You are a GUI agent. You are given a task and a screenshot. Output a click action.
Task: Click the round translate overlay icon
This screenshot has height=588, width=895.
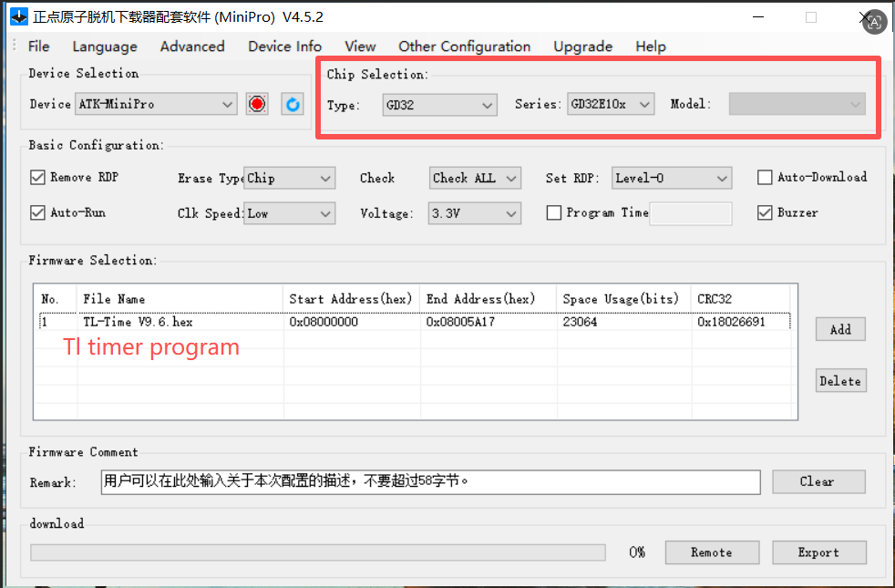click(874, 22)
